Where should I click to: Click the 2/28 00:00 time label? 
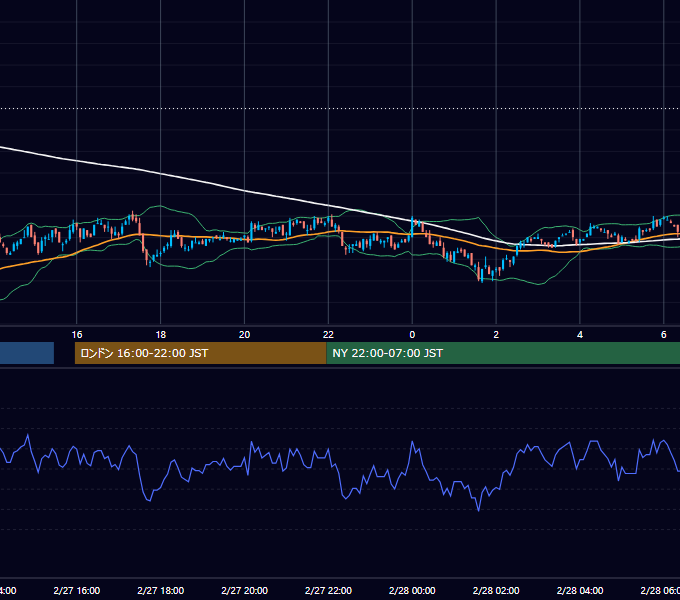point(412,590)
